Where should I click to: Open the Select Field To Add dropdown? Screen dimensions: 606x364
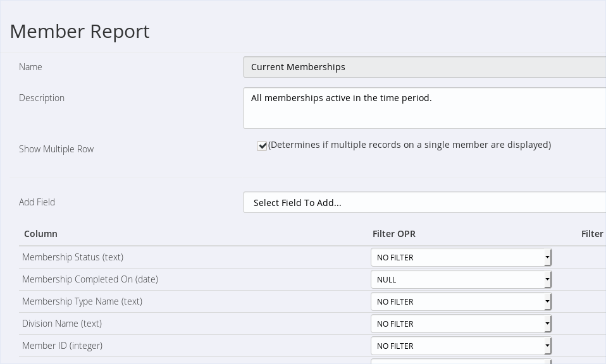424,202
